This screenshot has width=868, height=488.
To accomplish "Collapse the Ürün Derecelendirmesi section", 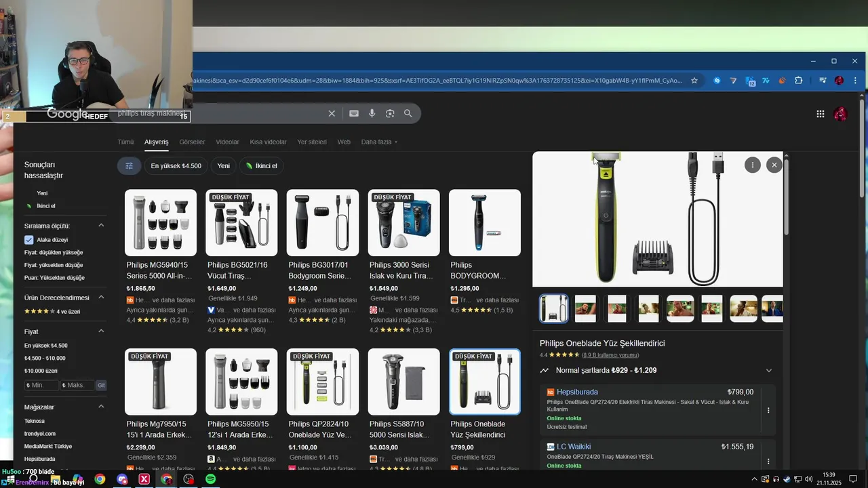I will click(x=101, y=298).
